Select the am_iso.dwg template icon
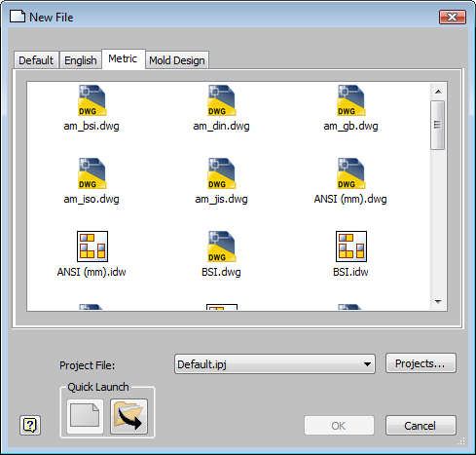Viewport: 476px width, 455px height. pos(92,173)
